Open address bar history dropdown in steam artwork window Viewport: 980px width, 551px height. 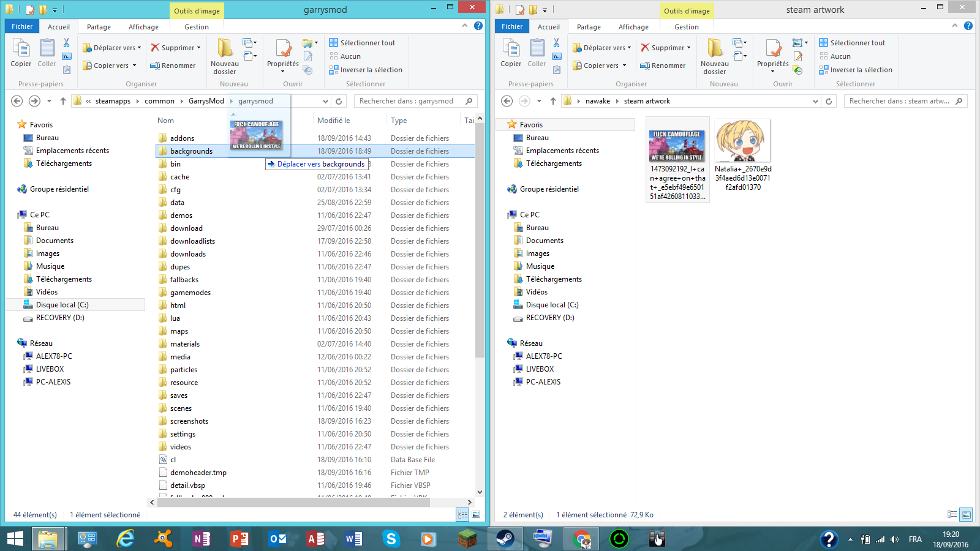coord(815,101)
